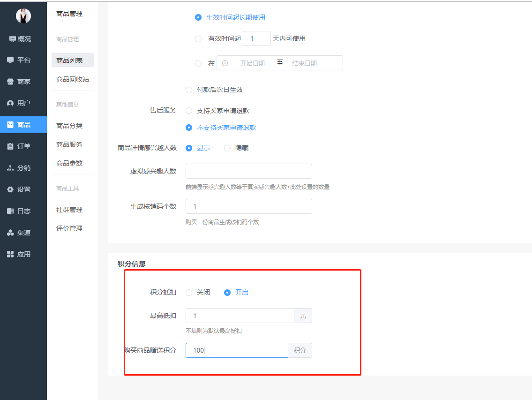
Task: Click the 售后服务 field label
Action: click(163, 110)
